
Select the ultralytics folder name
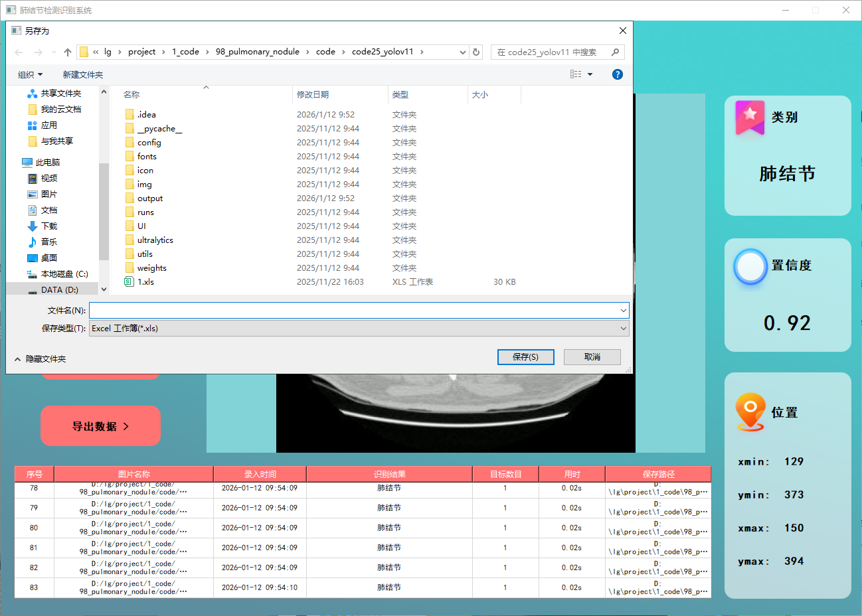tap(155, 240)
